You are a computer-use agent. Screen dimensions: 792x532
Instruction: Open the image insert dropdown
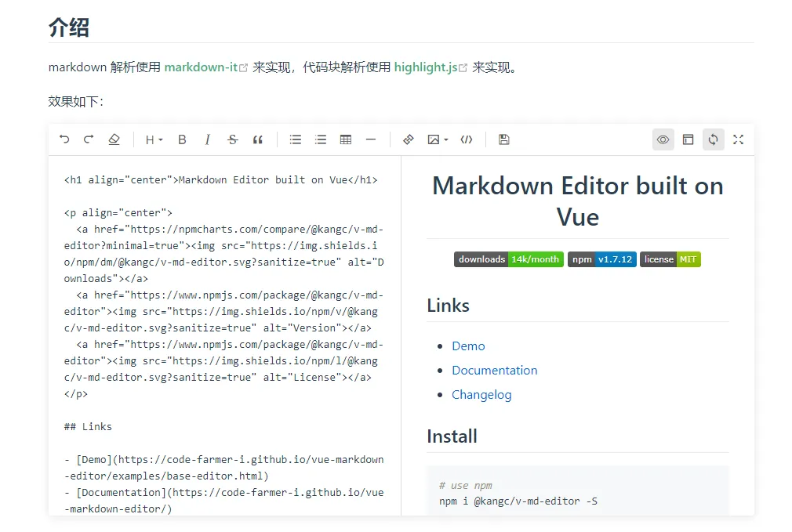coord(438,139)
